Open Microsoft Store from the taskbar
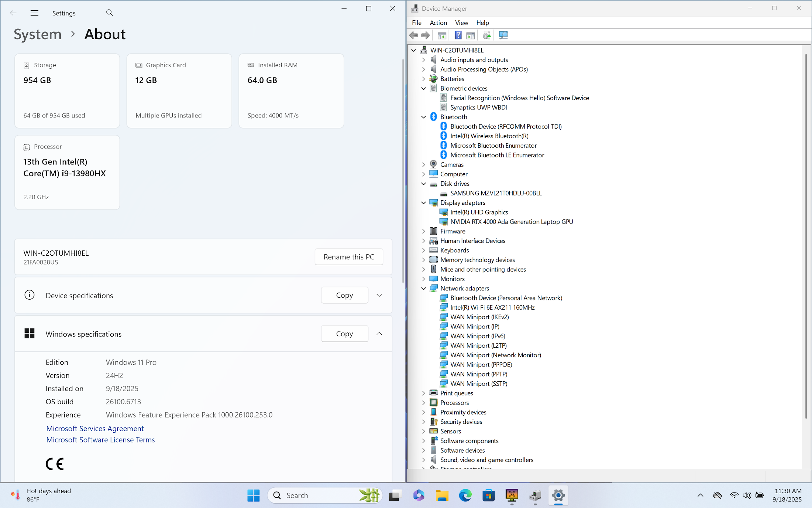The height and width of the screenshot is (508, 812). coord(489,495)
